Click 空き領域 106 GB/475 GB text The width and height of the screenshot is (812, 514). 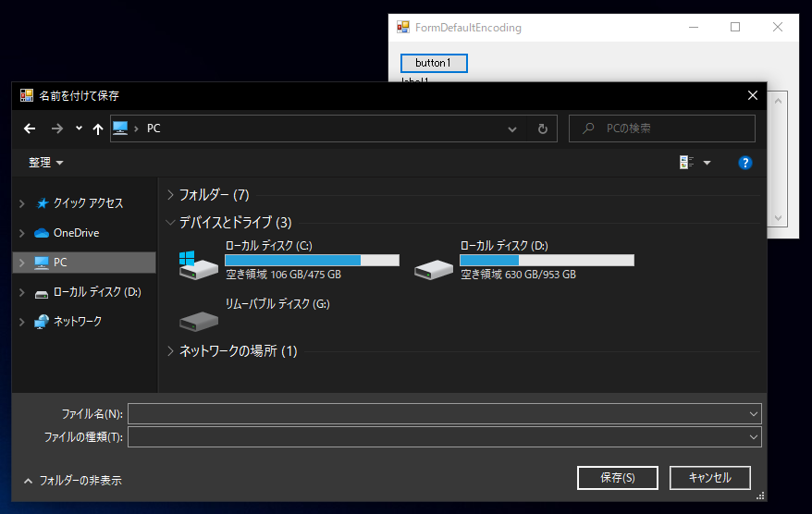283,275
